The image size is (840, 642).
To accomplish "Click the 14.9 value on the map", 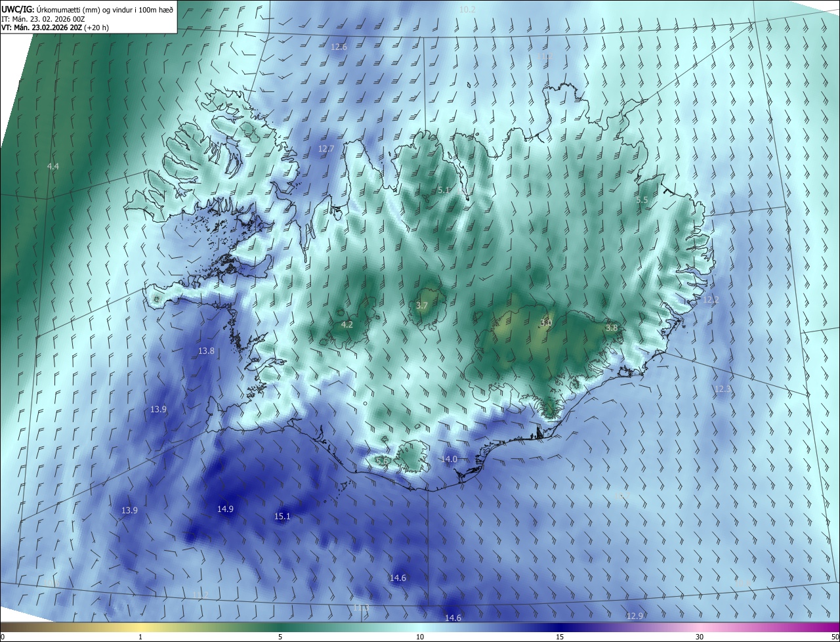I will point(225,509).
